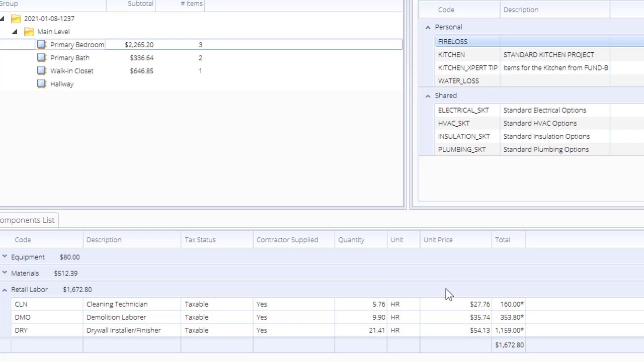
Task: Click the STANDARD KITCHEN PROJECT description
Action: [x=549, y=55]
